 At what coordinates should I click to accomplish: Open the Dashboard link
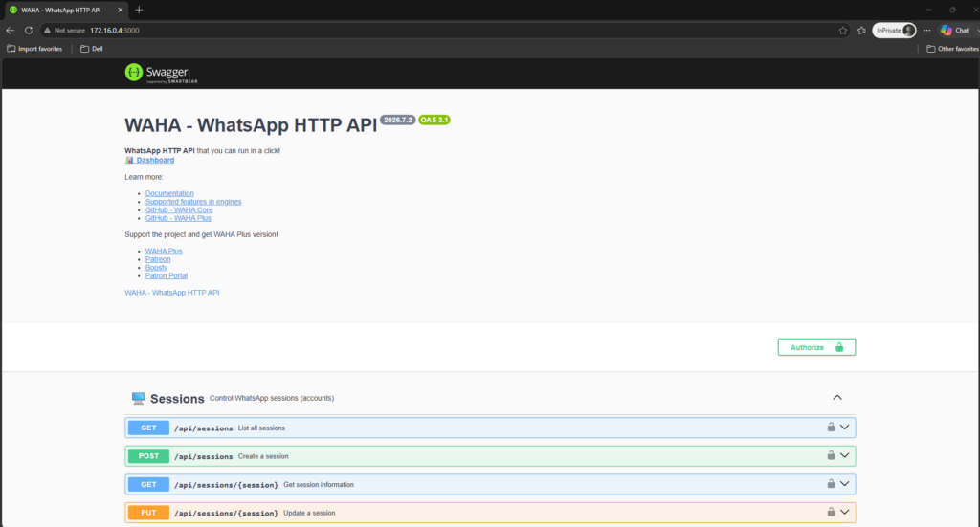155,160
